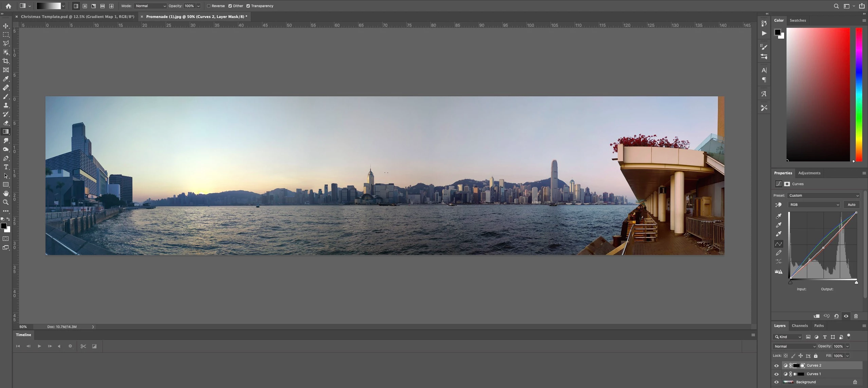868x388 pixels.
Task: Hide the Curves 1 layer
Action: pyautogui.click(x=776, y=374)
